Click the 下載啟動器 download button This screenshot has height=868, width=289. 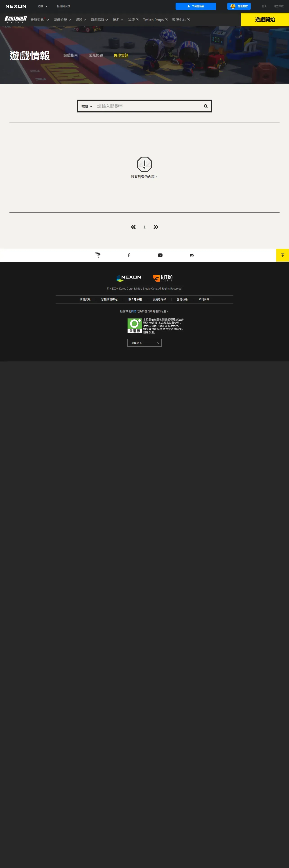pyautogui.click(x=196, y=6)
